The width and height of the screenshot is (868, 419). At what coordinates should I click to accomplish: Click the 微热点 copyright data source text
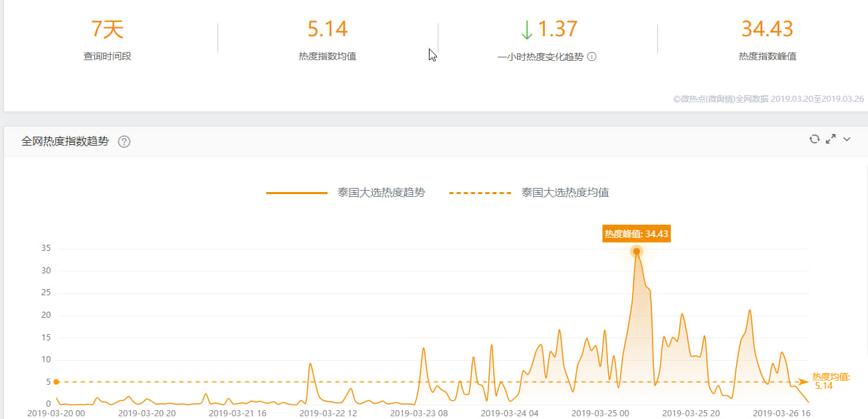click(768, 99)
